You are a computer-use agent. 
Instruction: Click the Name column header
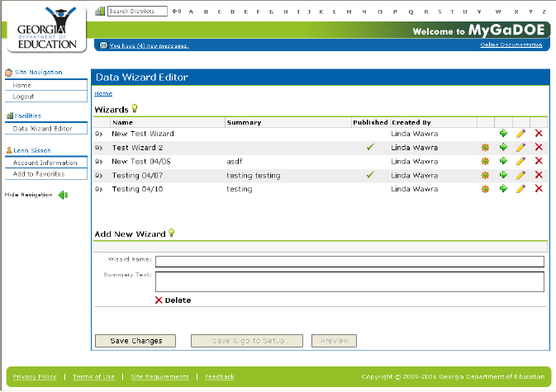[x=123, y=122]
